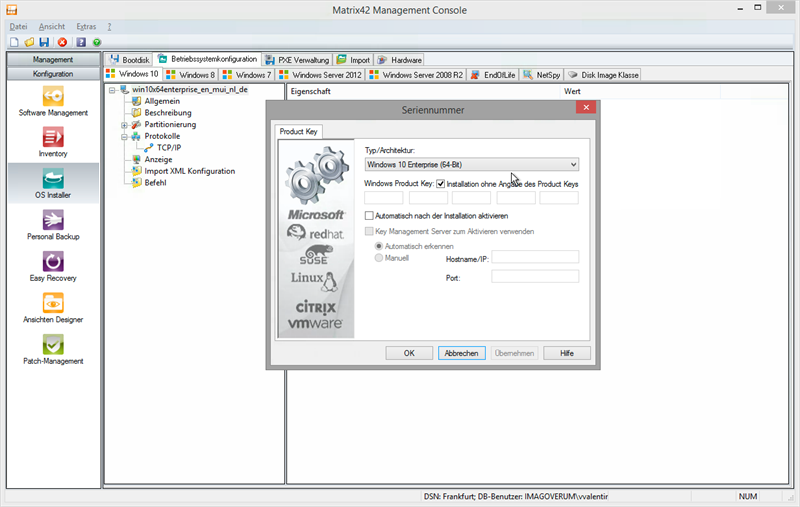The width and height of the screenshot is (800, 507).
Task: Click the red delete toolbar icon
Action: coord(62,42)
